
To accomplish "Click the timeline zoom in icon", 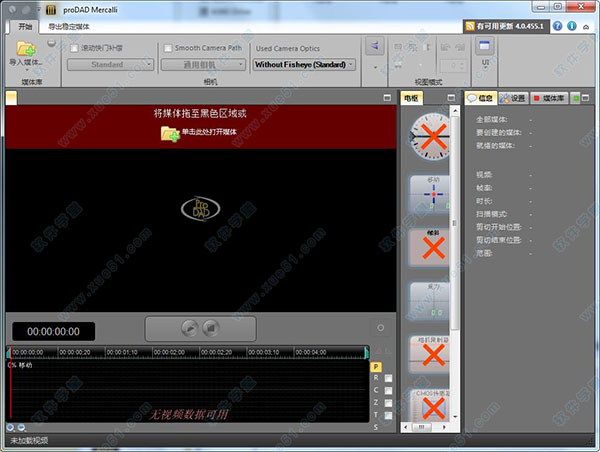I will click(x=11, y=428).
